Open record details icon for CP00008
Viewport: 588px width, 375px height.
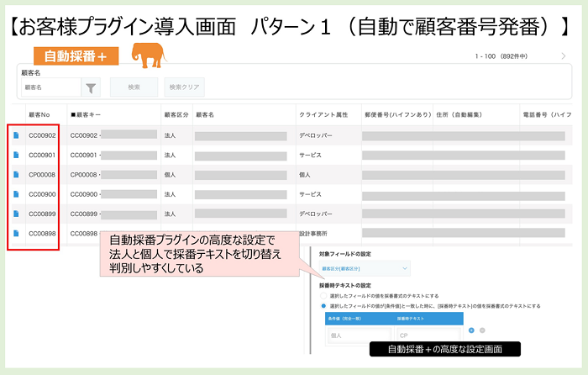[x=16, y=174]
